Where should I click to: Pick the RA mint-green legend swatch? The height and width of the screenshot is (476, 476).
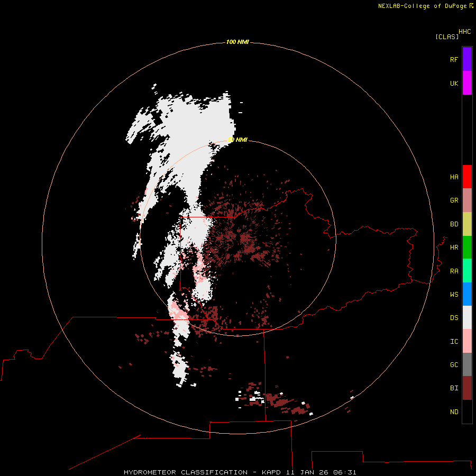(x=467, y=271)
